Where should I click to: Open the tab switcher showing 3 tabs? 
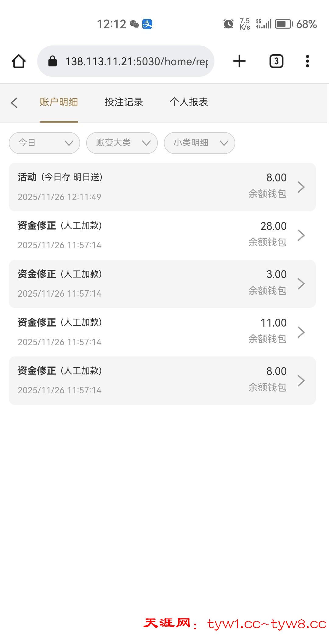tap(276, 61)
